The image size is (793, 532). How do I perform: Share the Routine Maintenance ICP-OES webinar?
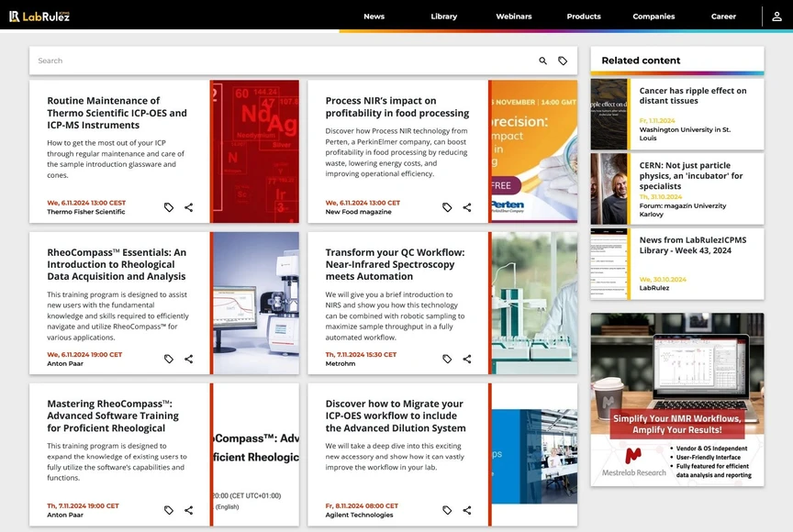[189, 207]
